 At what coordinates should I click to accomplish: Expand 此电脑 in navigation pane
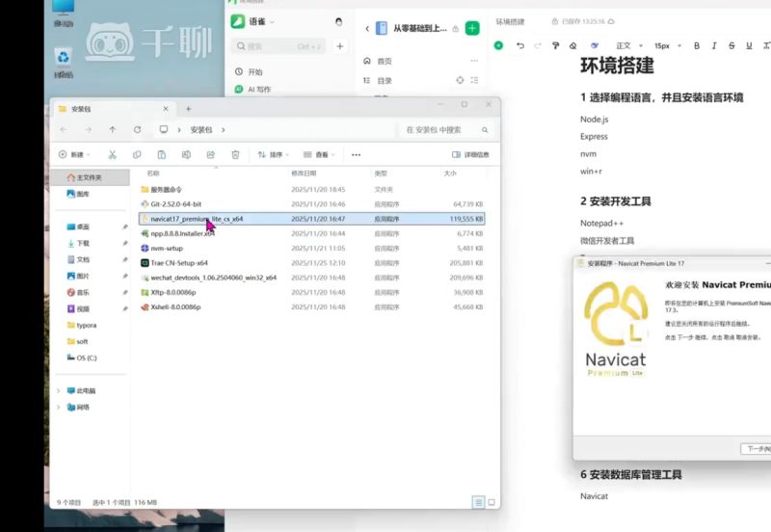pyautogui.click(x=59, y=391)
